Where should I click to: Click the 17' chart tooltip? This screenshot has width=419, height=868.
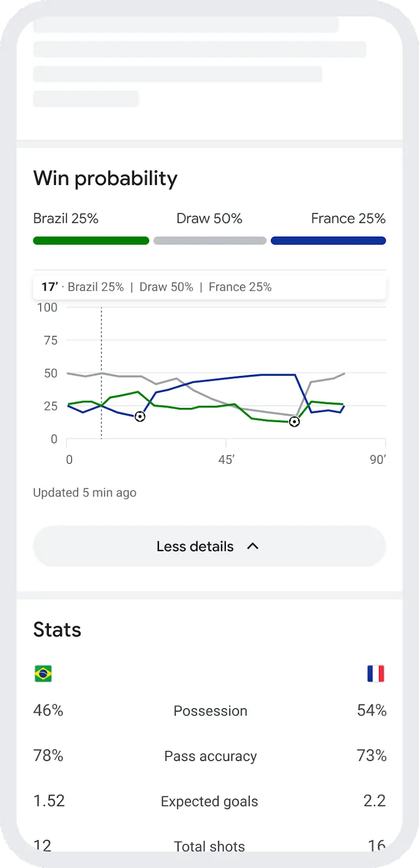210,287
